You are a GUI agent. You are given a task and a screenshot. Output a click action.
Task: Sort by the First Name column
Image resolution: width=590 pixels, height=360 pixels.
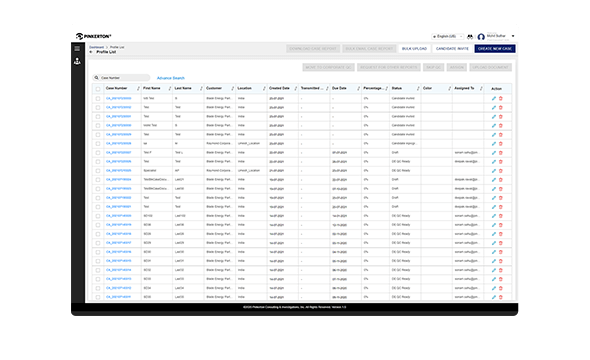[x=170, y=88]
